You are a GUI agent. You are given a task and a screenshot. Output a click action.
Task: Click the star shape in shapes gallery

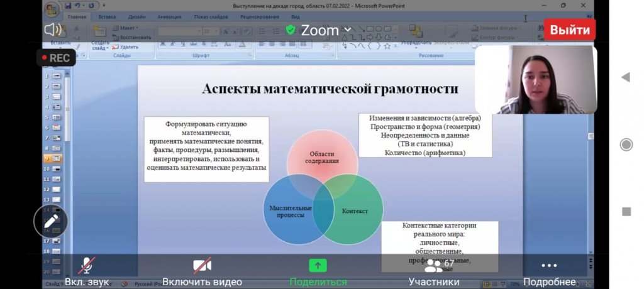click(x=387, y=46)
